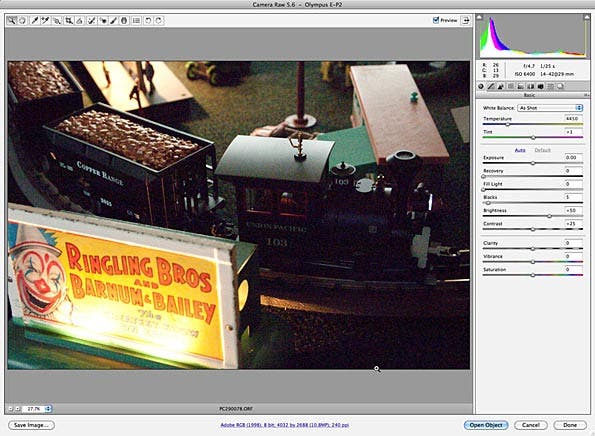595x436 pixels.
Task: Click the Save Image button
Action: [31, 425]
